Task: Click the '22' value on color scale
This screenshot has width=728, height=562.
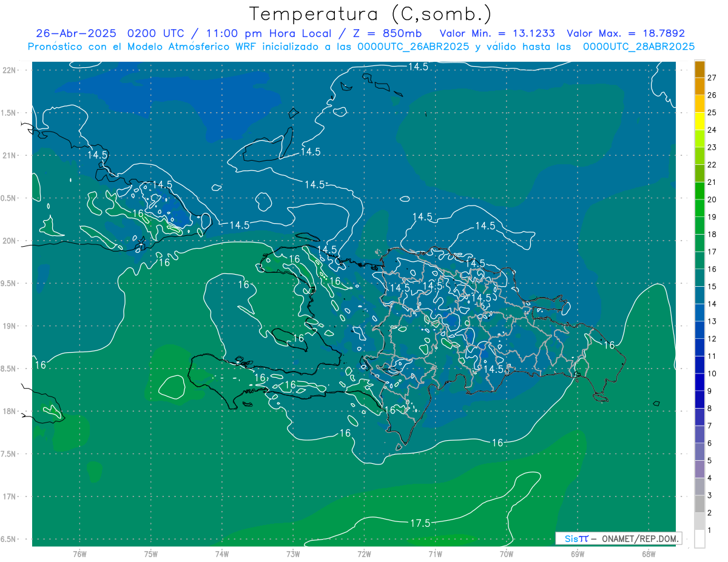Action: [713, 164]
